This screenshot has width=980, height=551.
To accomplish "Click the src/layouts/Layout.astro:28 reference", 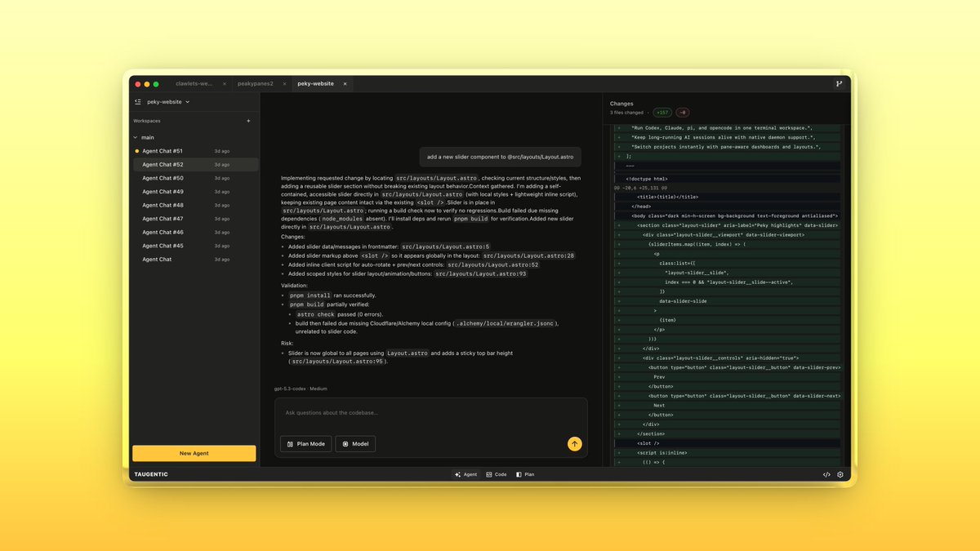I will point(529,256).
